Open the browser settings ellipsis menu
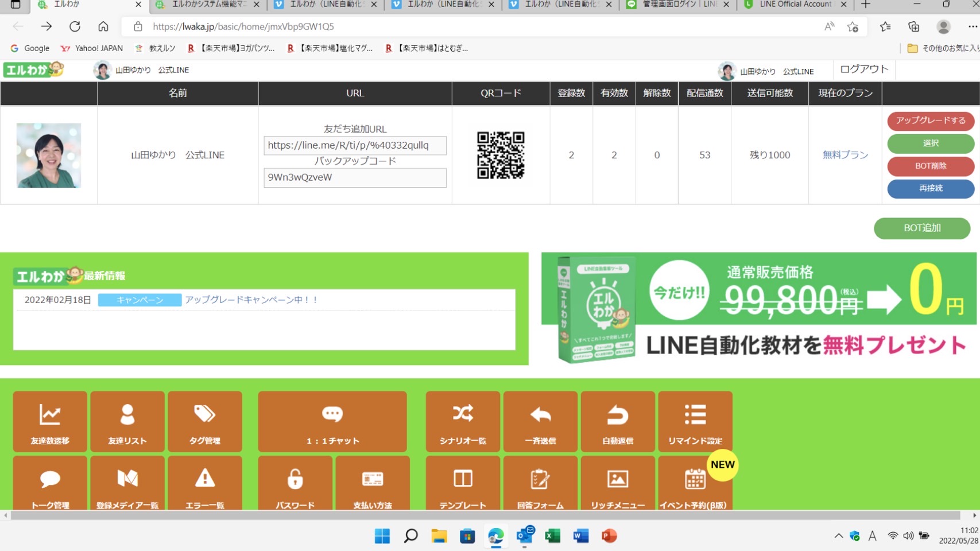The image size is (980, 551). click(x=972, y=26)
